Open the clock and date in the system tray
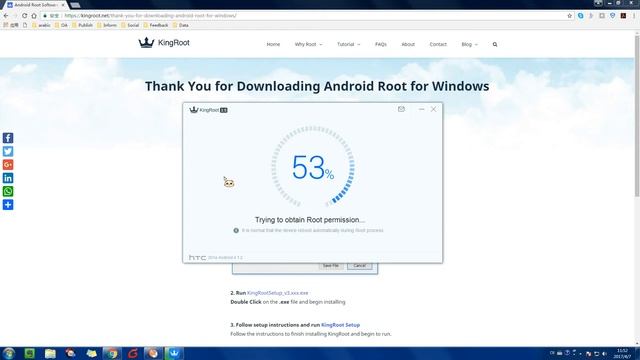640x360 pixels. click(x=622, y=353)
